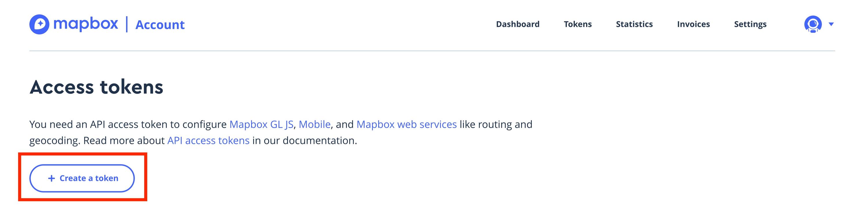Expand the dropdown arrow beside the avatar
868x205 pixels.
(x=831, y=24)
